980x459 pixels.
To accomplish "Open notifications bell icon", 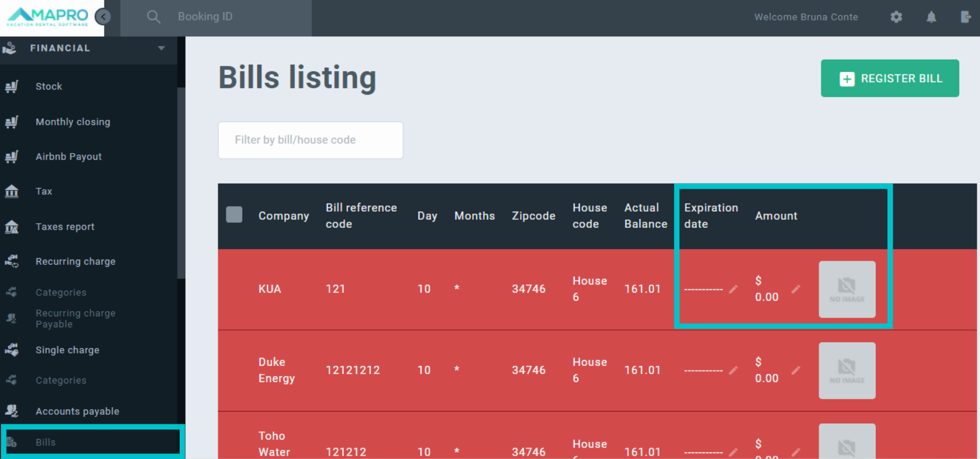I will pos(931,17).
